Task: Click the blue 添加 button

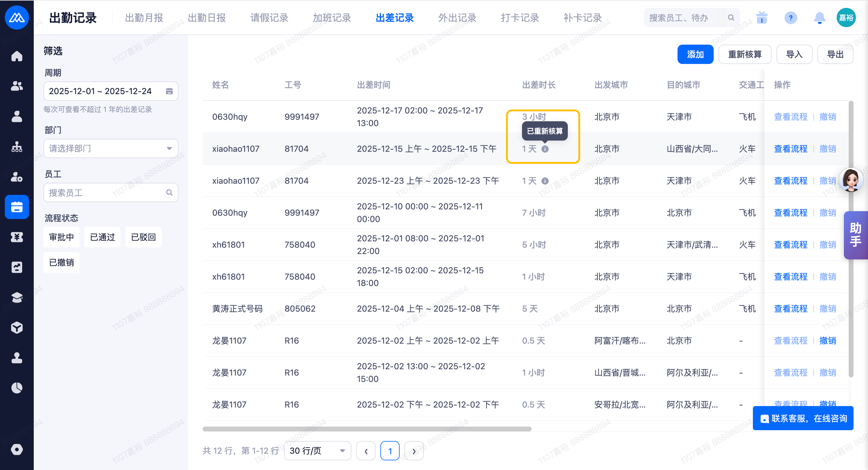Action: coord(695,54)
